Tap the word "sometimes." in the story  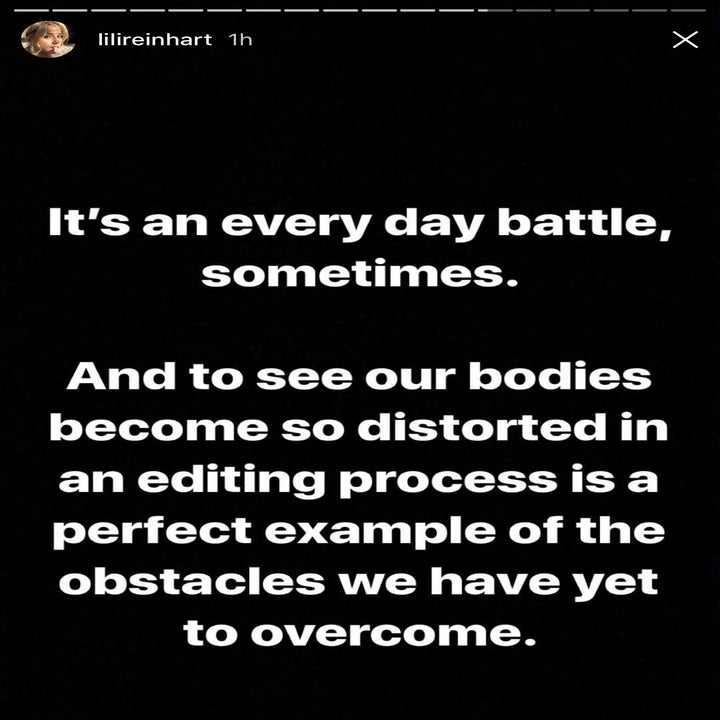click(x=360, y=274)
